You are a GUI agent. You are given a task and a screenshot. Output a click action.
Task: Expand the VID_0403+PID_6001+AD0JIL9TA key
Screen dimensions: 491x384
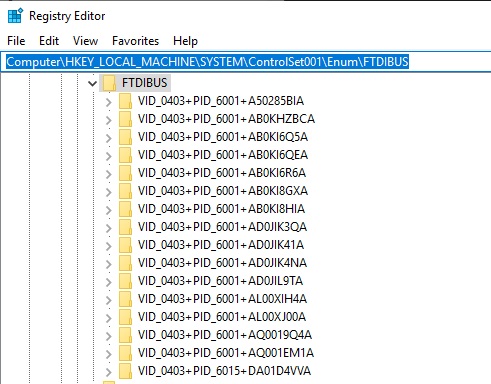coord(109,282)
